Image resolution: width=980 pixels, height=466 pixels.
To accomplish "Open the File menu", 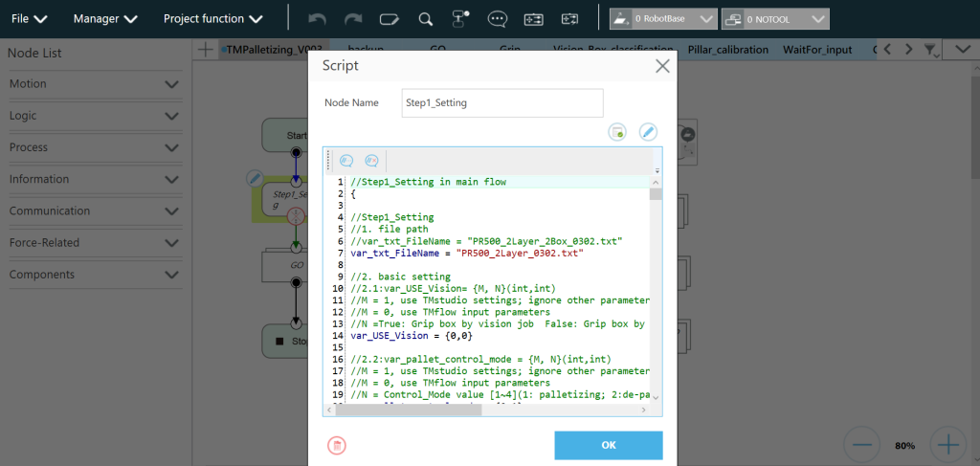I will tap(30, 18).
